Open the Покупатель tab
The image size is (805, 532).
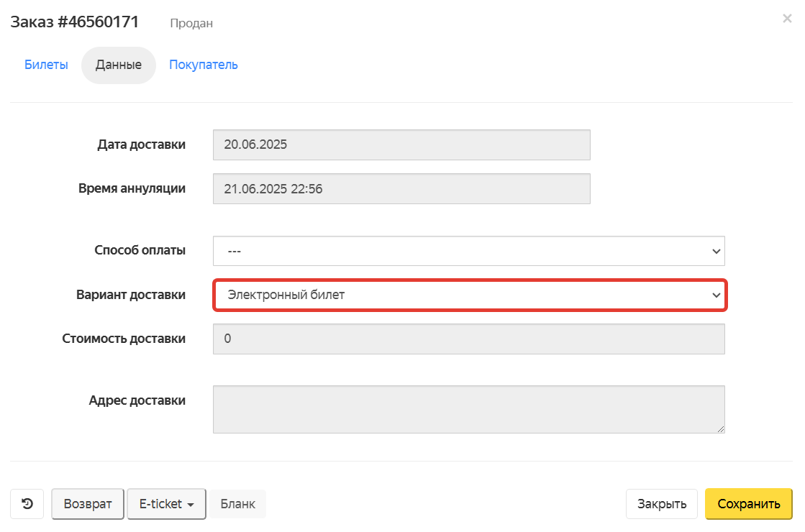pyautogui.click(x=204, y=65)
